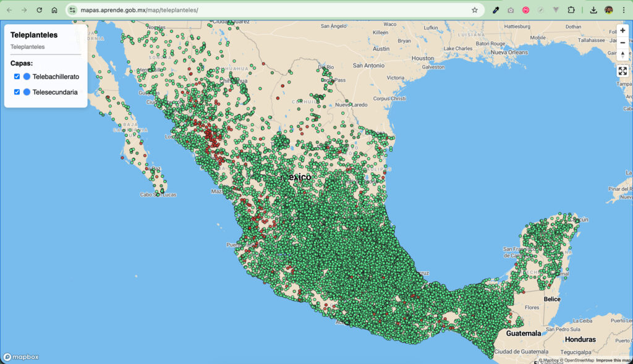The image size is (633, 364).
Task: Enter fullscreen map mode
Action: (x=622, y=71)
